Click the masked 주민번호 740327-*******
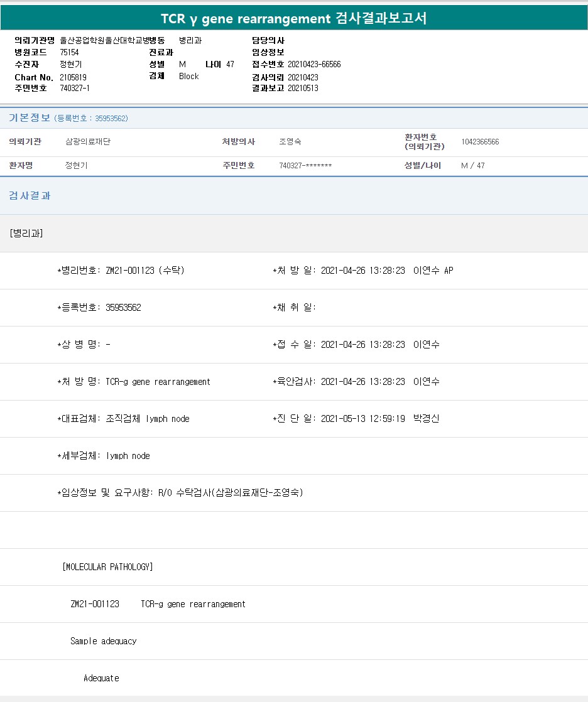This screenshot has width=588, height=702. 305,166
